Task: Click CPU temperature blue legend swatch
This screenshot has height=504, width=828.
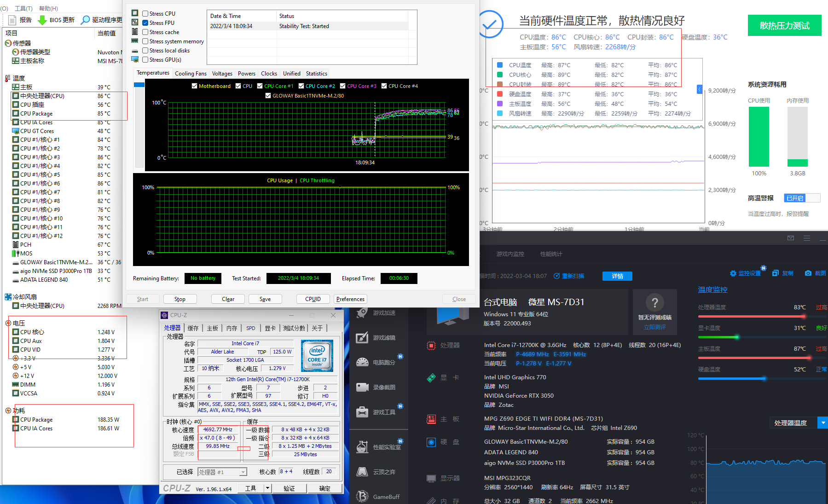Action: [500, 65]
